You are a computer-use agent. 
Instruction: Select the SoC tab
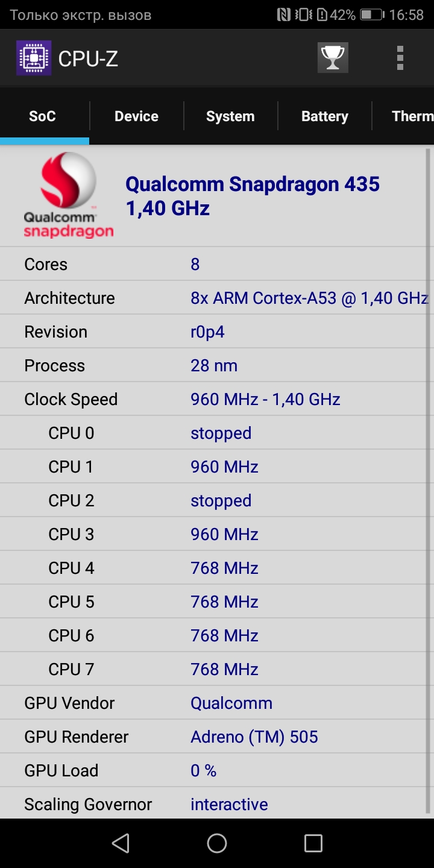[x=42, y=116]
